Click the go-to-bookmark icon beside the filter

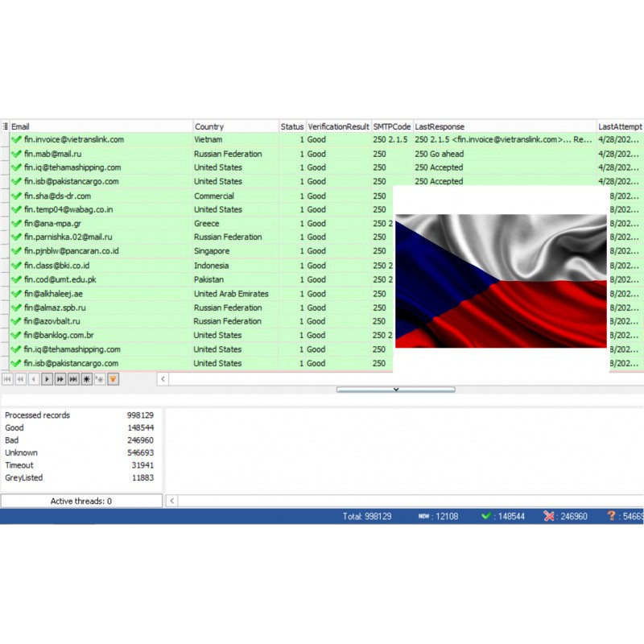[100, 378]
